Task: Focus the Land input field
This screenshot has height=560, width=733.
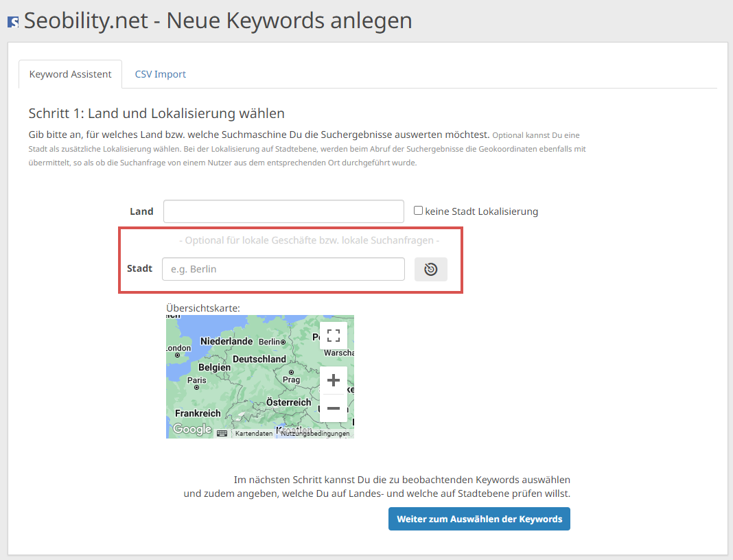Action: coord(283,211)
